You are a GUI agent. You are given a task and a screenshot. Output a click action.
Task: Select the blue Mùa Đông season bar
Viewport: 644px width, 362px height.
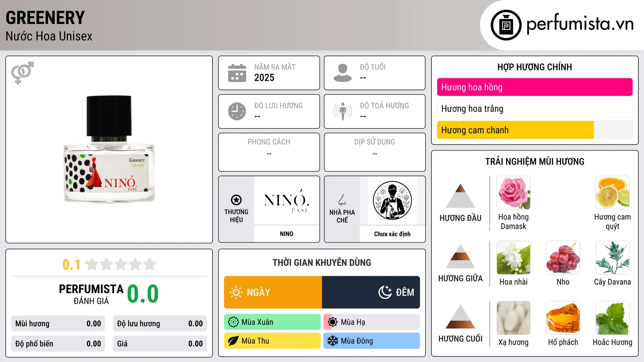372,341
